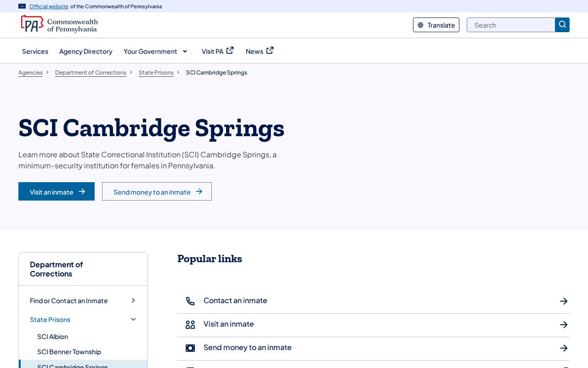The width and height of the screenshot is (588, 368).
Task: Click the PA Commonwealth of Pennsylvania logo
Action: coord(59,25)
